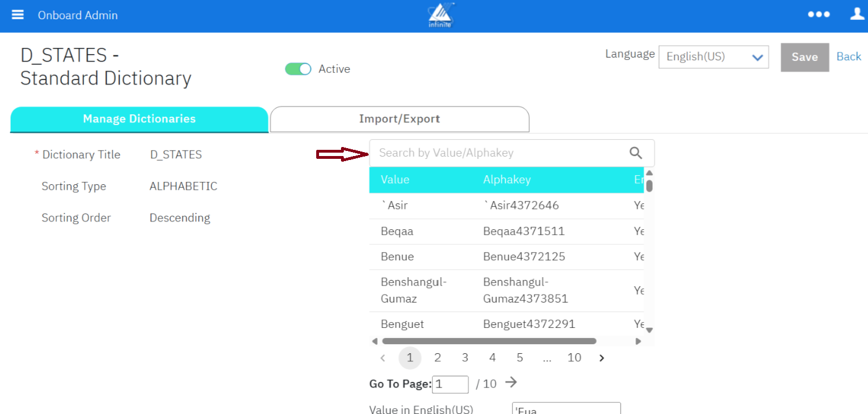Click the Infinite logo in header
This screenshot has height=414, width=868.
click(x=441, y=15)
